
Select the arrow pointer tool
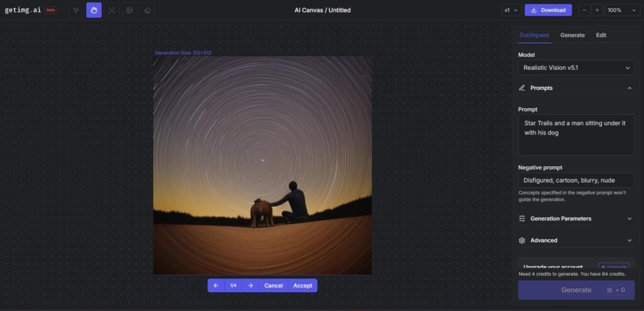pyautogui.click(x=76, y=10)
